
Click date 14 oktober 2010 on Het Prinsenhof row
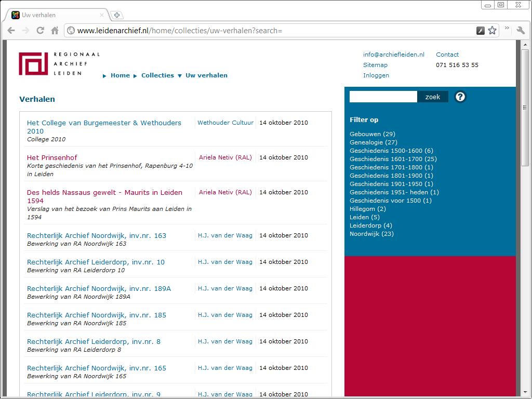[284, 157]
